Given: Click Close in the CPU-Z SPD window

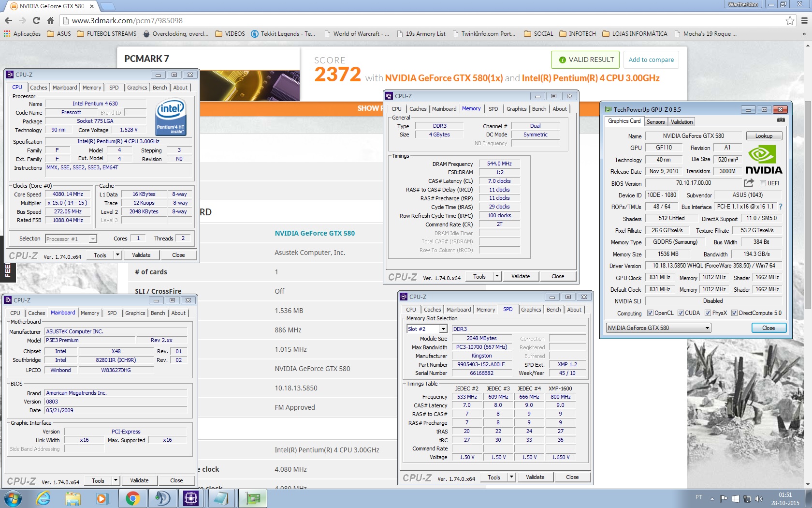Looking at the screenshot, I should click(x=572, y=477).
